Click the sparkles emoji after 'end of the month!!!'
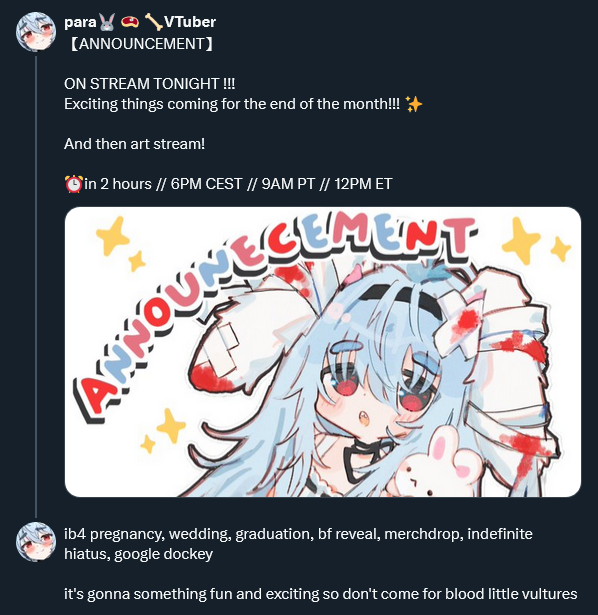598x615 pixels. click(x=414, y=104)
